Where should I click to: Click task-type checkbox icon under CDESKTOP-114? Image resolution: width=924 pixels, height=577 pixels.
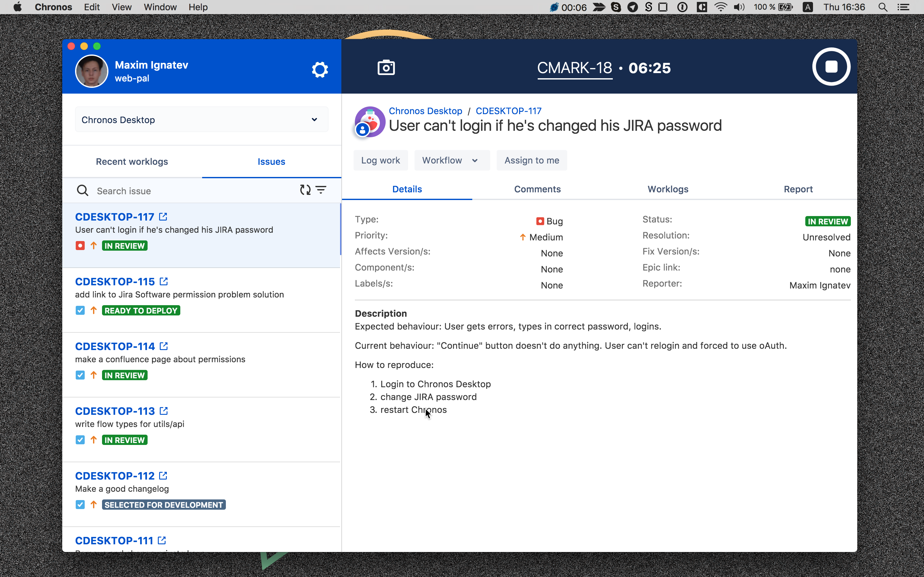pos(80,375)
